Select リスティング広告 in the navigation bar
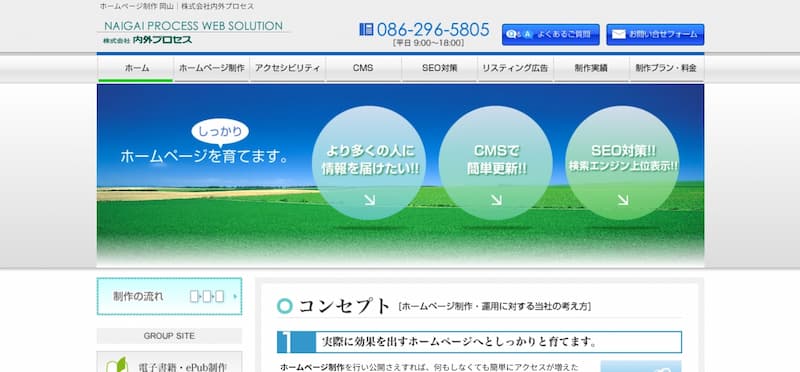This screenshot has width=800, height=372. coord(516,68)
